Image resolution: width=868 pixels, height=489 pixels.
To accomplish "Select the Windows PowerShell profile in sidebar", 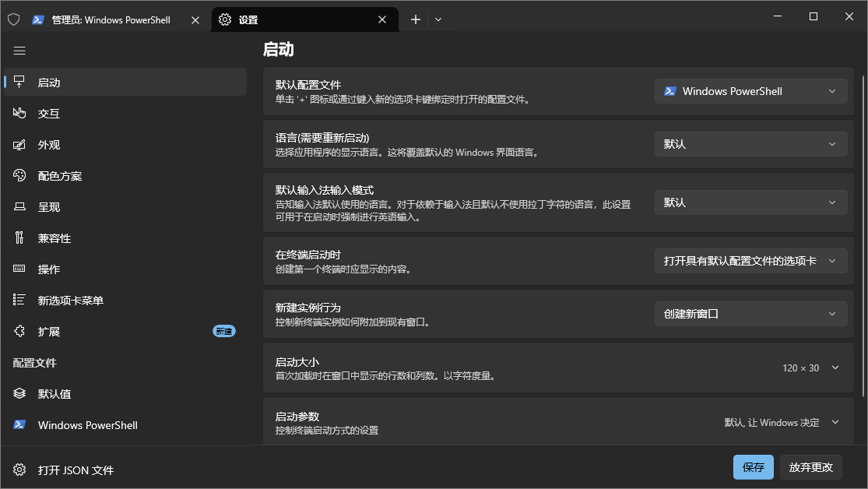I will 86,425.
